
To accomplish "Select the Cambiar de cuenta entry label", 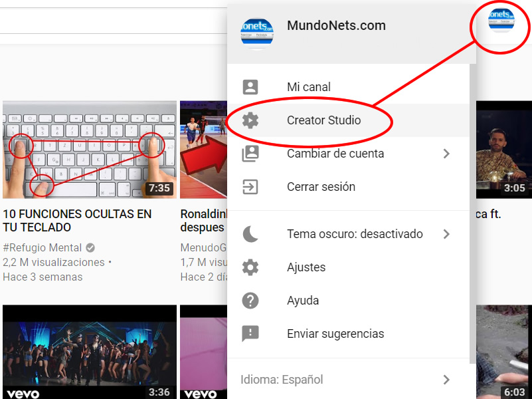I will (335, 154).
